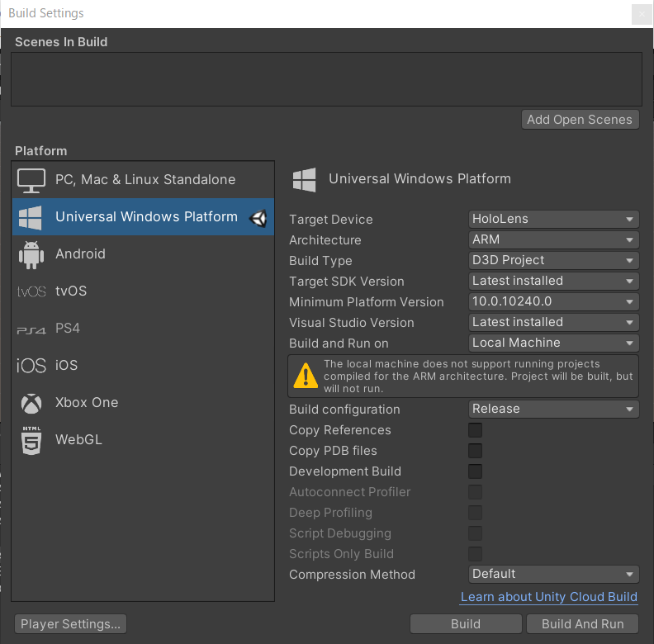Close the Build Settings window
Image resolution: width=654 pixels, height=644 pixels.
click(642, 14)
